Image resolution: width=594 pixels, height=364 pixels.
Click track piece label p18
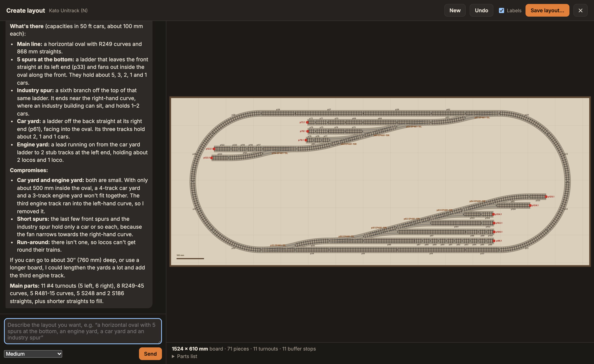click(x=363, y=253)
